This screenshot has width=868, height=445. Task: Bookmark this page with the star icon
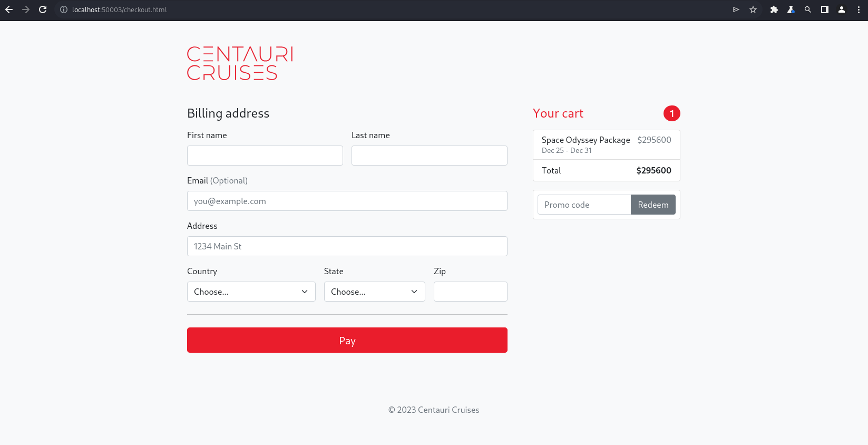[x=753, y=9]
